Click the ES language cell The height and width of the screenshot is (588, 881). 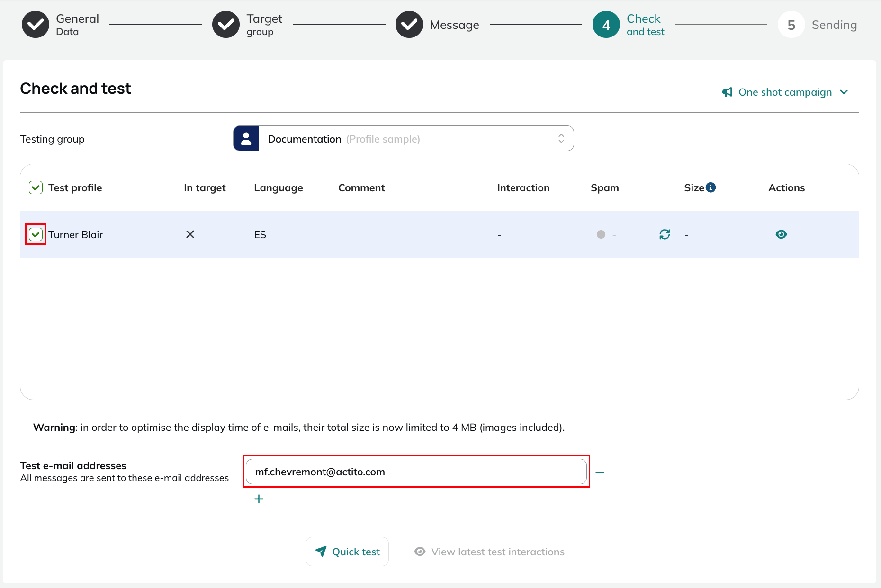pos(260,235)
